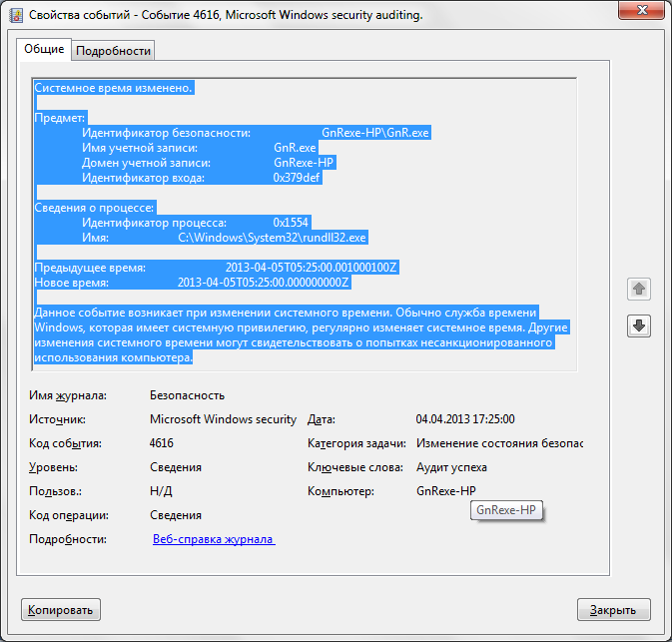Click the text 'Системное время изменено.'

pos(113,88)
